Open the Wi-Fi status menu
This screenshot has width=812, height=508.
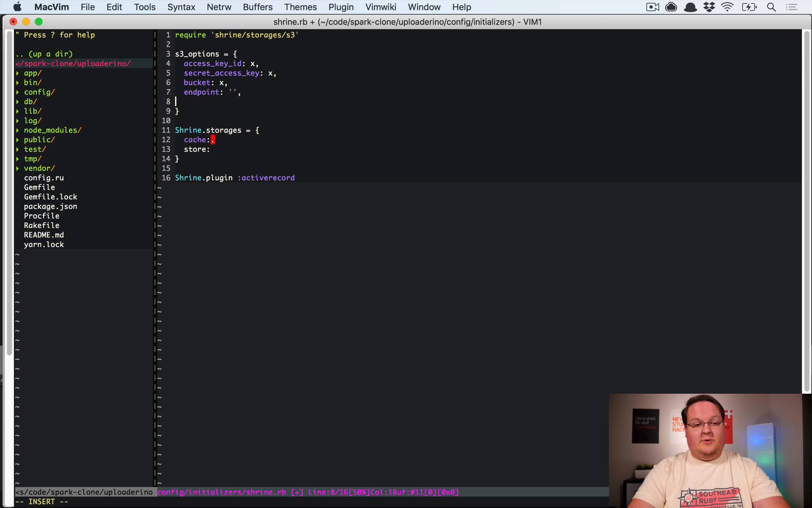pyautogui.click(x=728, y=7)
